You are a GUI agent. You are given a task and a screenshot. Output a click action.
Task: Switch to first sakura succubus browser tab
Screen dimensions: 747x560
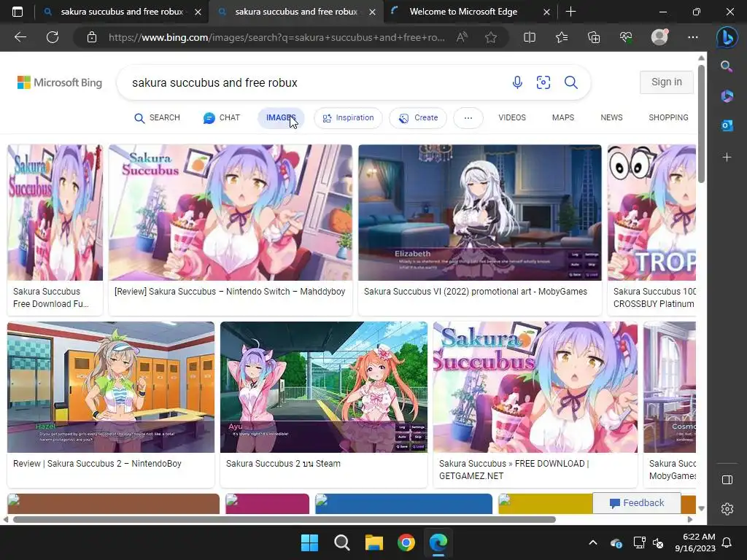(x=122, y=12)
